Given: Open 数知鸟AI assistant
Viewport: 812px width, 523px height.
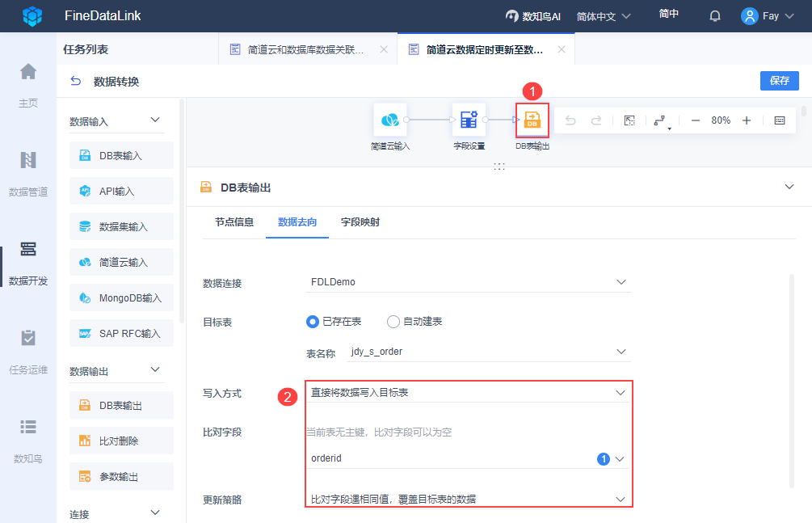Looking at the screenshot, I should (533, 16).
